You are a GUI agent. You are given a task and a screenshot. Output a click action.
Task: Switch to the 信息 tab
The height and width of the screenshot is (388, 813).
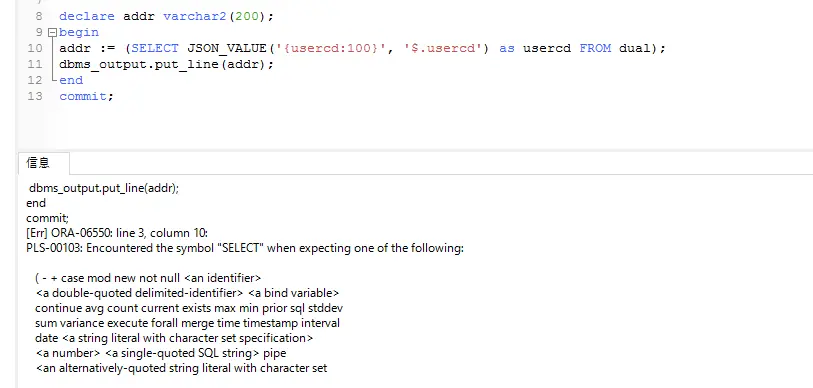[38, 163]
